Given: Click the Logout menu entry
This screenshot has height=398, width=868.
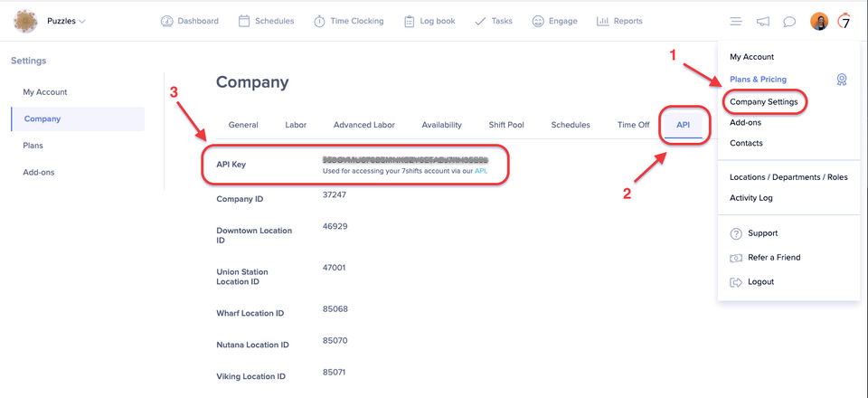Looking at the screenshot, I should [x=760, y=281].
